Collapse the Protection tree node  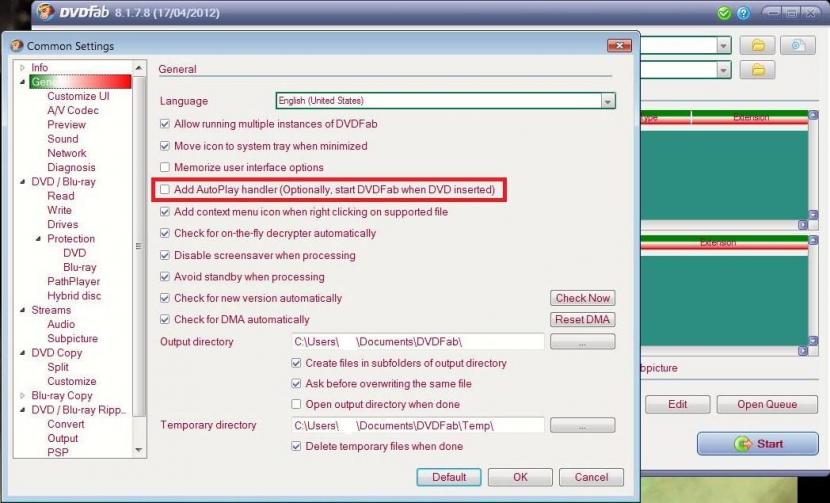point(38,239)
